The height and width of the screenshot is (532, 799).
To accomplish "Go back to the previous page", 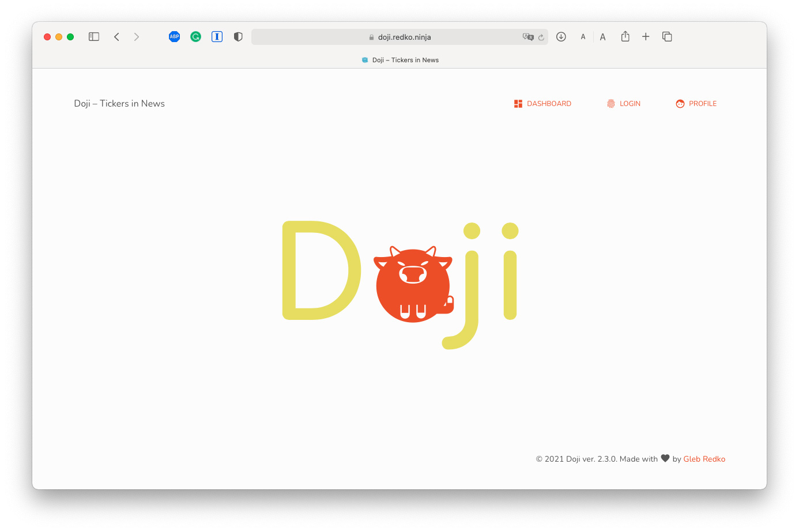I will 116,37.
